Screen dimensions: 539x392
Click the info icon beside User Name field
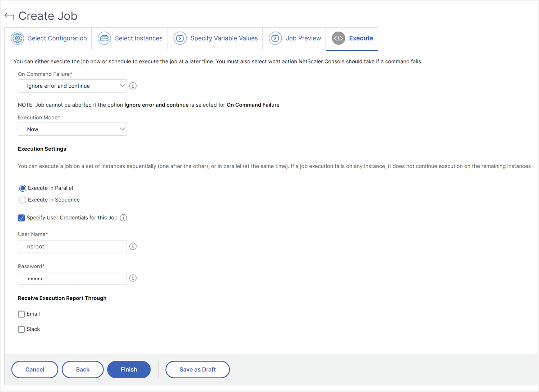coord(133,246)
